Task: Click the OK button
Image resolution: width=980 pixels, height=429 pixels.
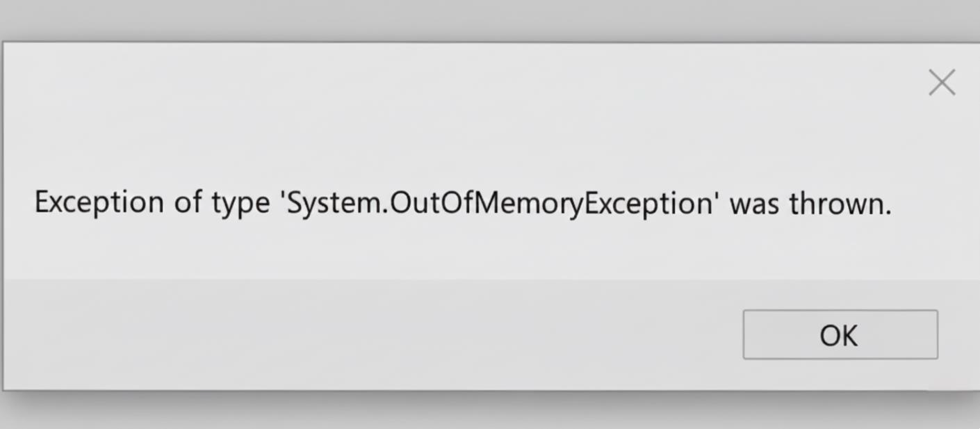Action: point(840,335)
